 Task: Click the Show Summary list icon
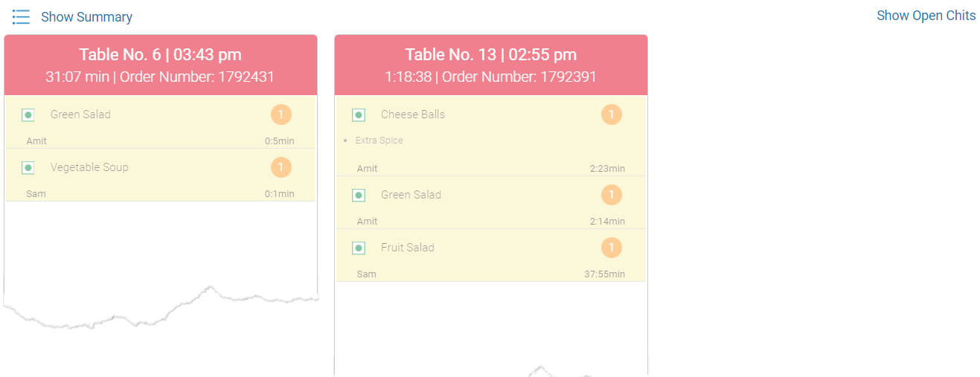(21, 16)
